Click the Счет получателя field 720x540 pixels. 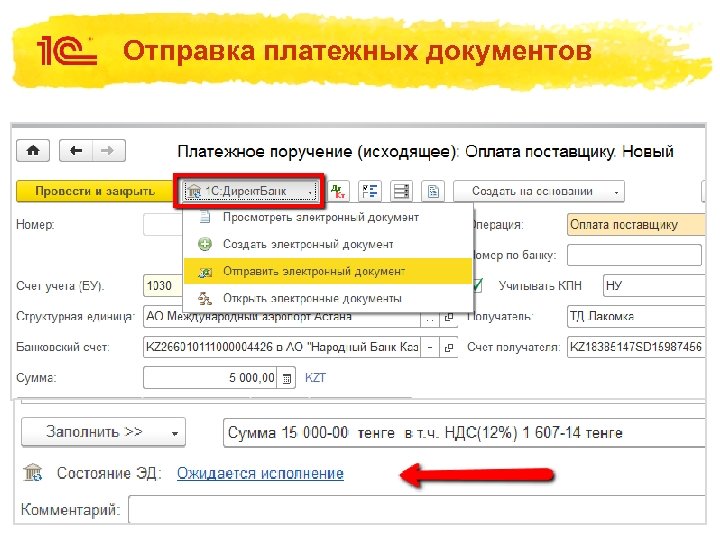tap(636, 347)
